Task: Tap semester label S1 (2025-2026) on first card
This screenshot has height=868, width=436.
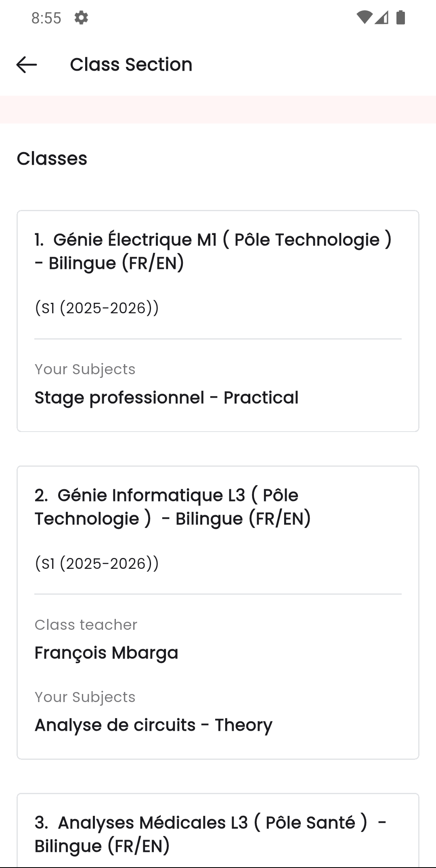Action: click(96, 307)
